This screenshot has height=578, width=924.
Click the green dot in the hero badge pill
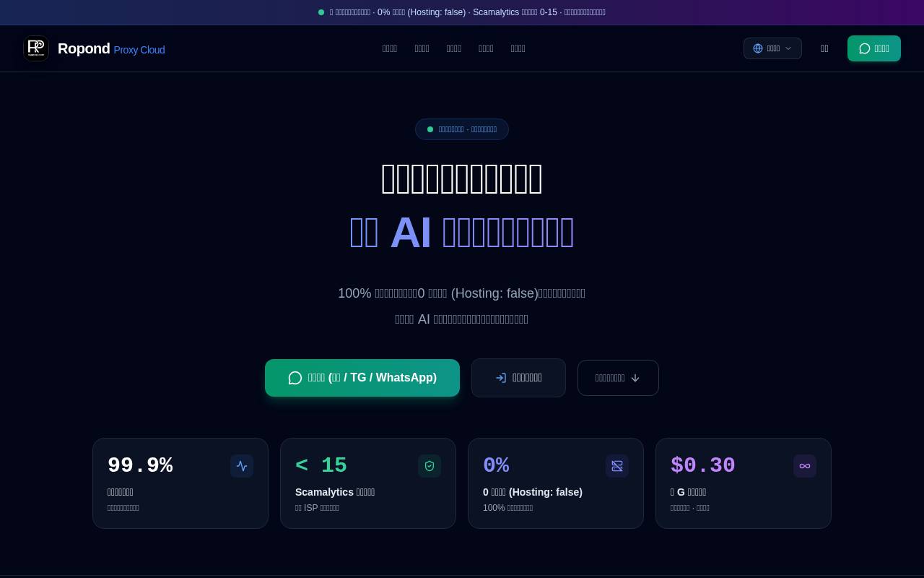[x=430, y=129]
